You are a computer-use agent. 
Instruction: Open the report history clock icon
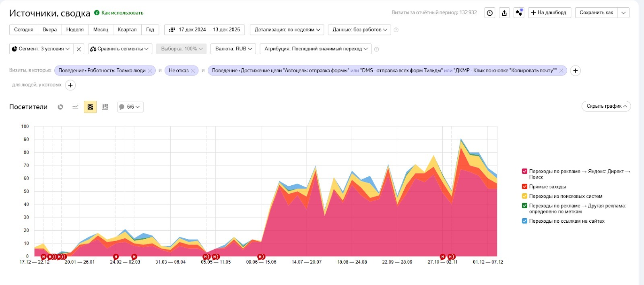coord(489,13)
